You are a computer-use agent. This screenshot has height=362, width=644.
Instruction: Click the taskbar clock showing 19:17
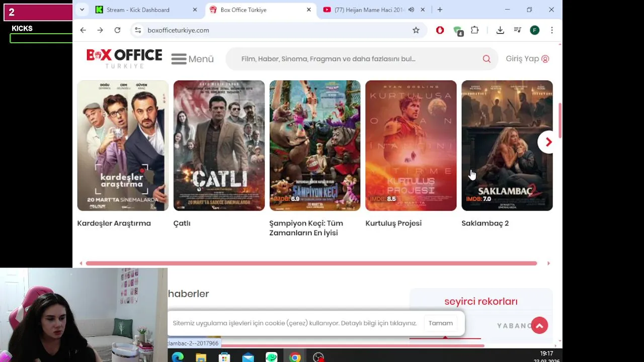pyautogui.click(x=546, y=353)
